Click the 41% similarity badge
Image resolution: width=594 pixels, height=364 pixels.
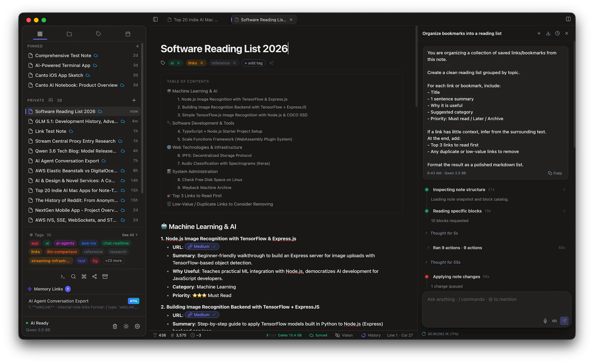(133, 301)
